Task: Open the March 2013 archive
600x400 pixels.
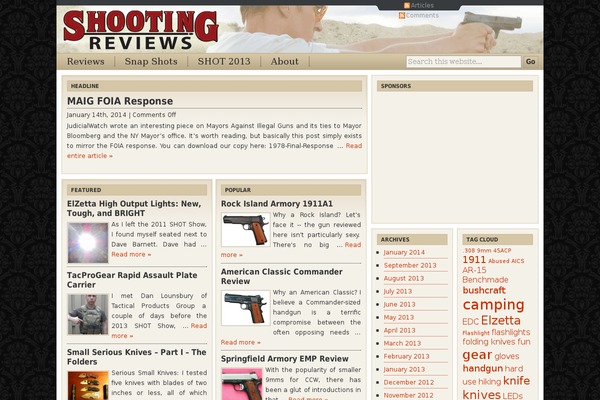Action: click(x=402, y=343)
